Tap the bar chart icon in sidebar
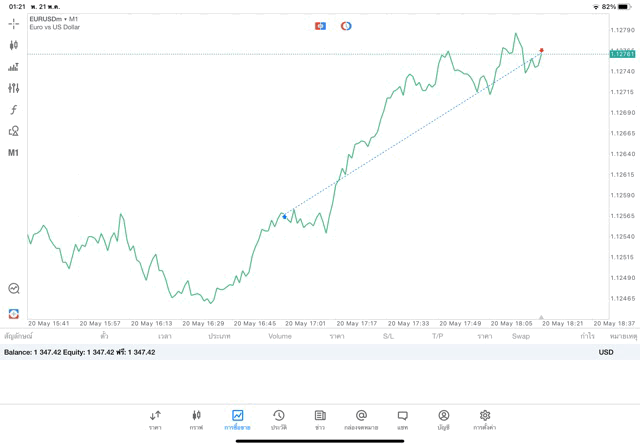This screenshot has height=447, width=640. coord(13,67)
